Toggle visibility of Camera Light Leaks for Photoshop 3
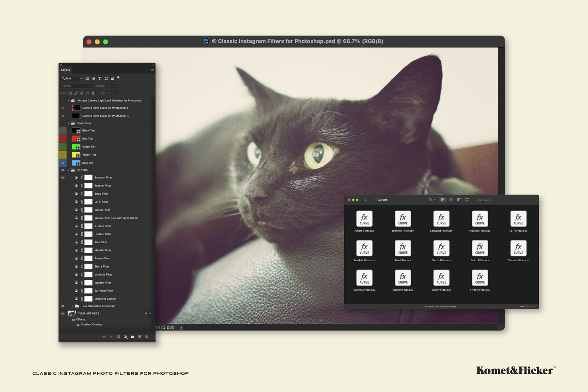This screenshot has height=392, width=588. (63, 108)
